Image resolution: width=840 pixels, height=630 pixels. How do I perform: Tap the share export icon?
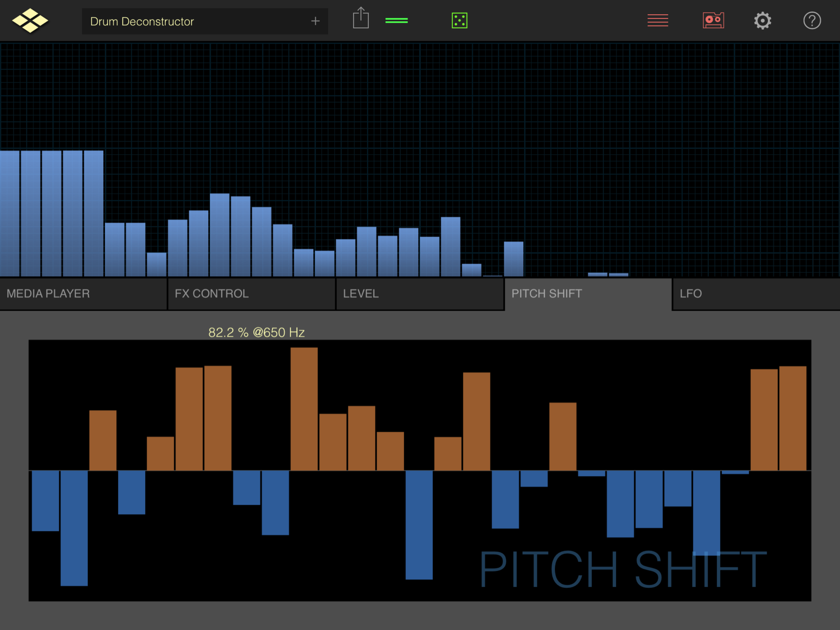[x=360, y=18]
